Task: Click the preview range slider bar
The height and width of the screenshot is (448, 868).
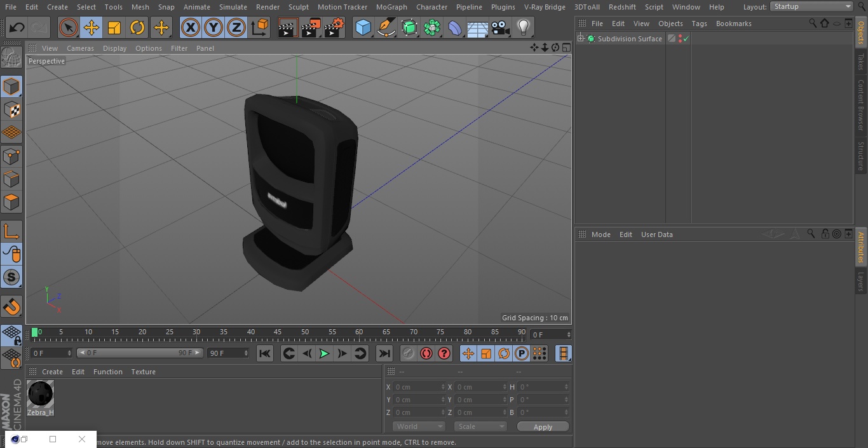Action: coord(140,353)
